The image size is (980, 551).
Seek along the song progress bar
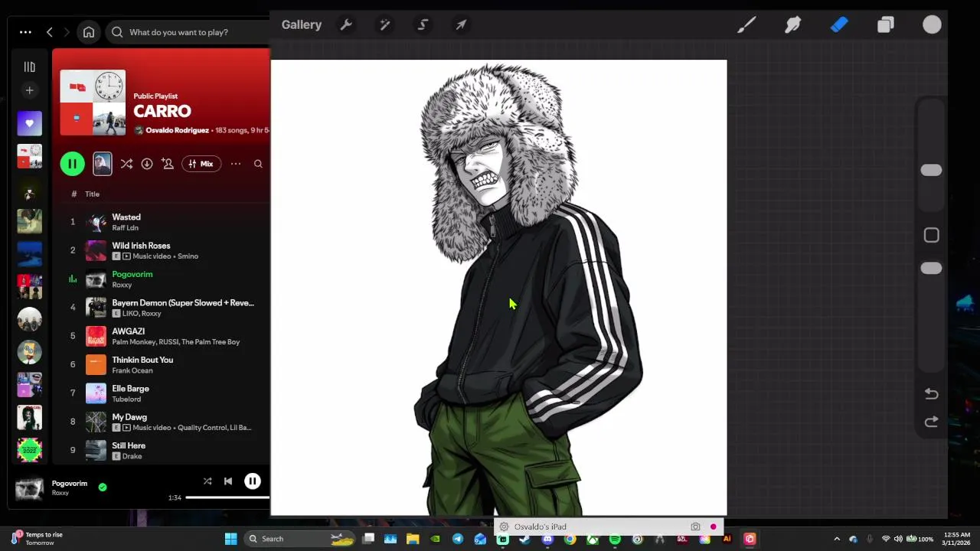pos(227,497)
